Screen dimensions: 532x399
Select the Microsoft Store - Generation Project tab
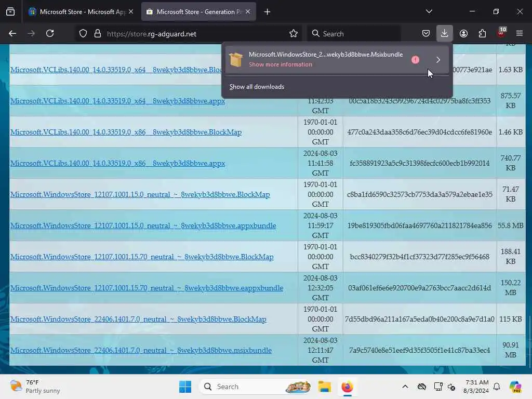click(x=198, y=12)
